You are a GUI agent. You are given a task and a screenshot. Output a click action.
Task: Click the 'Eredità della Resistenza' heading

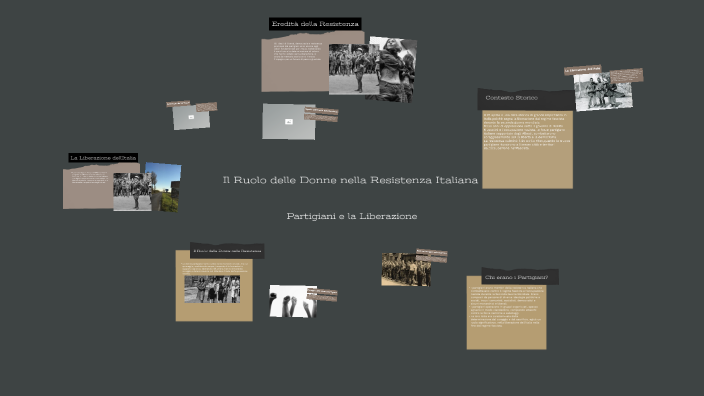(315, 24)
